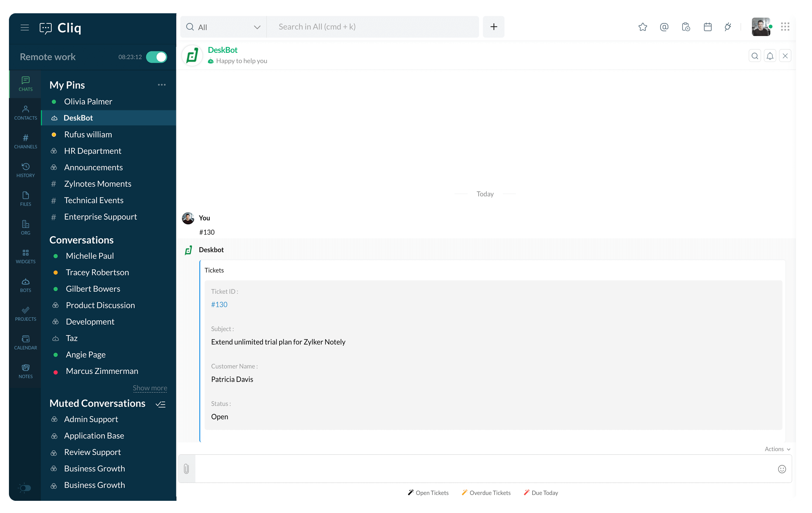
Task: Click the Overdue Tickets button
Action: (x=486, y=492)
